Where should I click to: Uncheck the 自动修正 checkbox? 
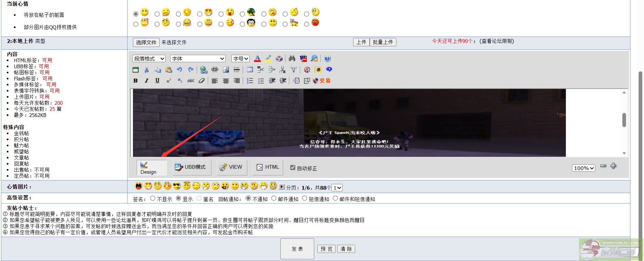pos(293,168)
